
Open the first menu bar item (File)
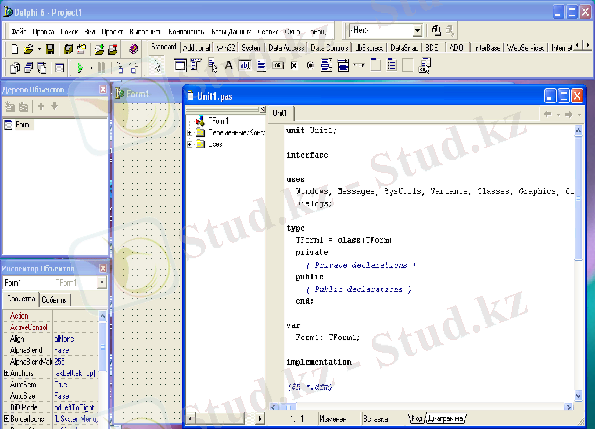point(19,31)
